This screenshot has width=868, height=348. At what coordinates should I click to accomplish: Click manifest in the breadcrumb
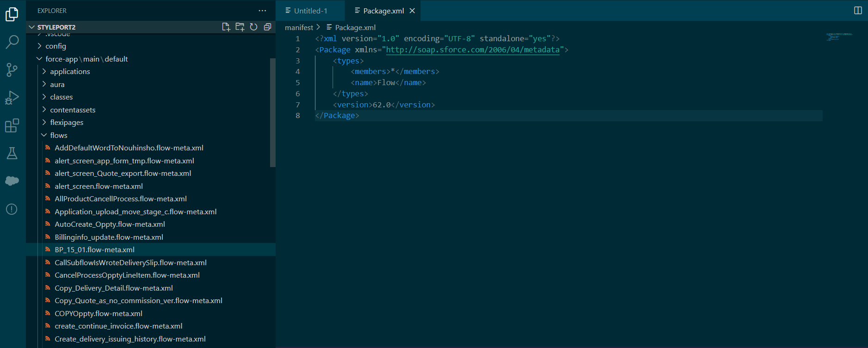point(299,27)
